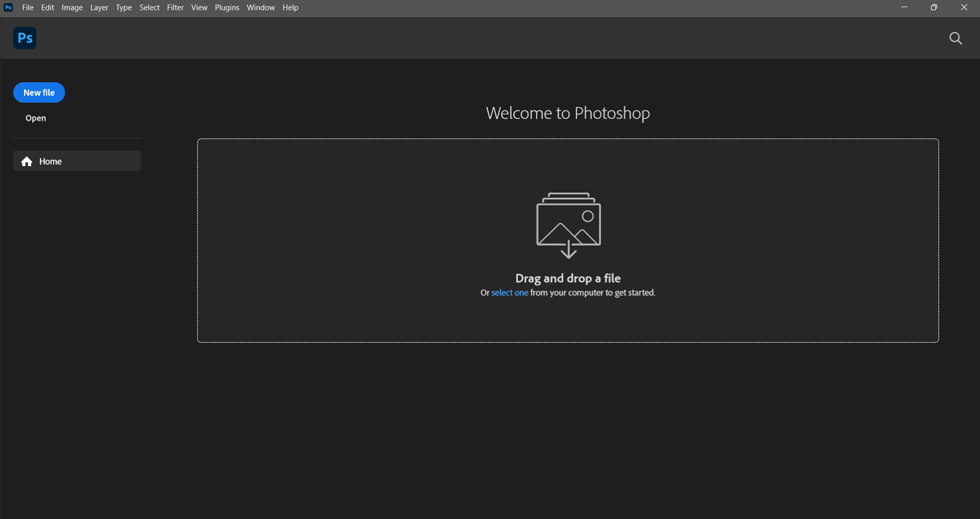Open the Filter menu
Screen dimensions: 980x519
(175, 7)
